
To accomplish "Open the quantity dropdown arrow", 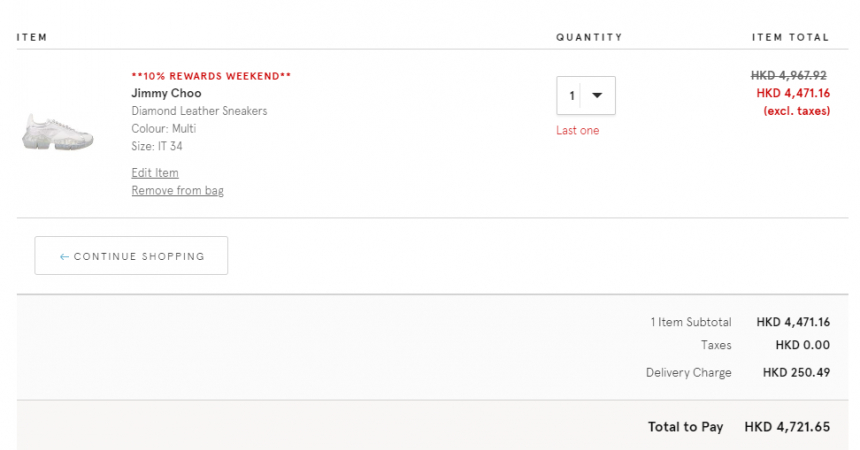I will [x=597, y=95].
